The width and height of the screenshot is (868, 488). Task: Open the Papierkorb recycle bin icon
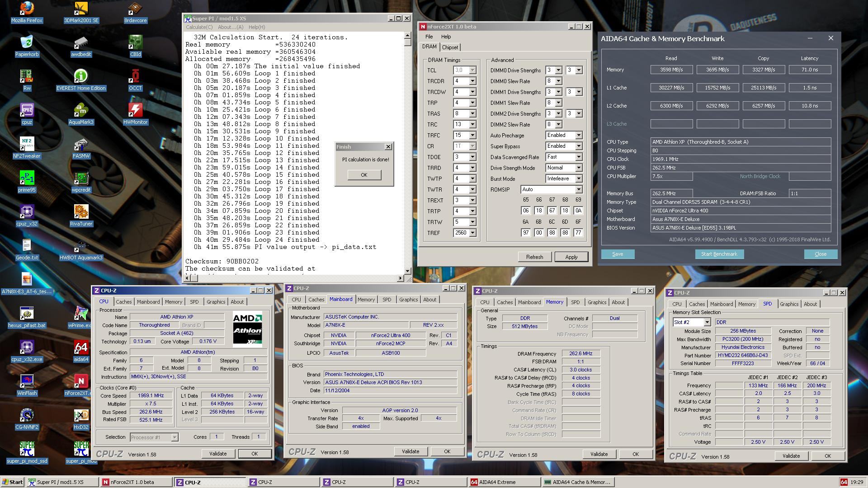click(27, 46)
